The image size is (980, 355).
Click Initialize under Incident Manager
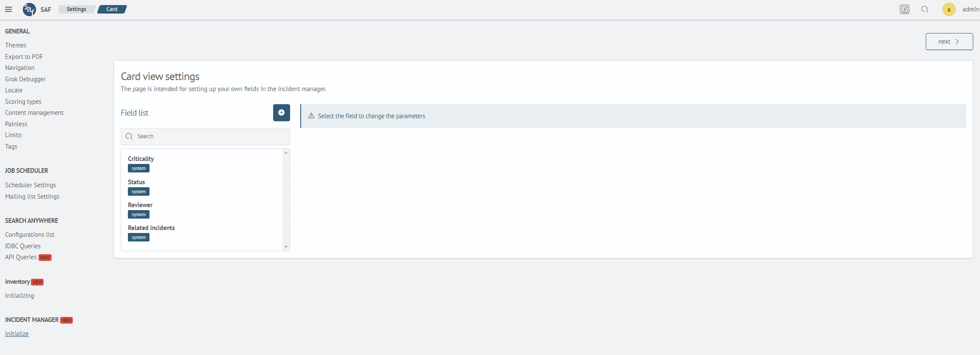click(17, 334)
